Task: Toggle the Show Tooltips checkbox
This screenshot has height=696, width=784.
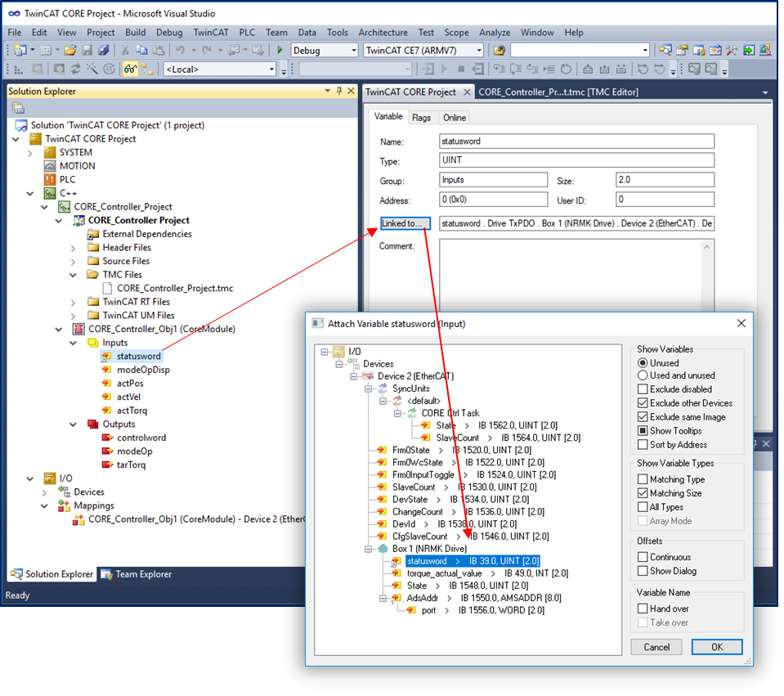Action: point(643,431)
